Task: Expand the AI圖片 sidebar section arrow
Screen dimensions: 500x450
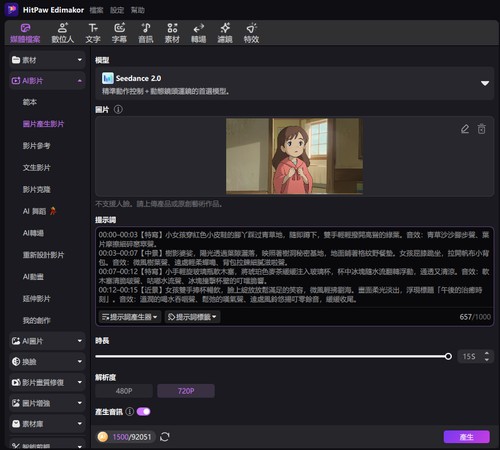Action: tap(80, 341)
